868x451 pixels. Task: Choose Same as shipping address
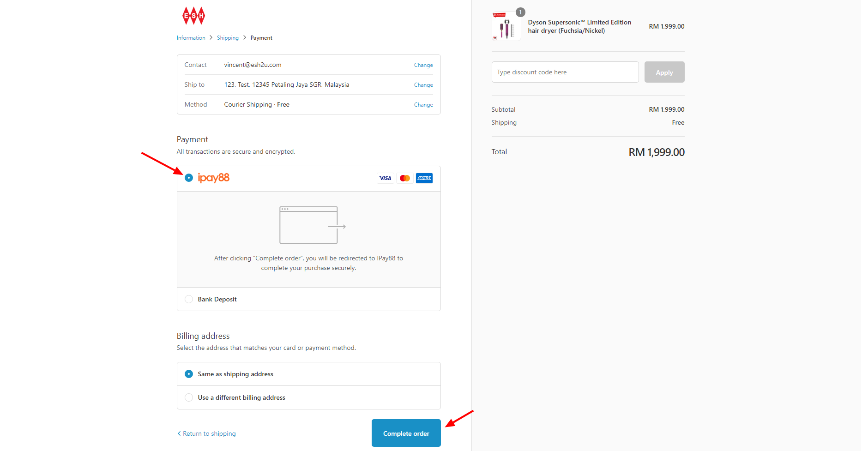coord(189,374)
